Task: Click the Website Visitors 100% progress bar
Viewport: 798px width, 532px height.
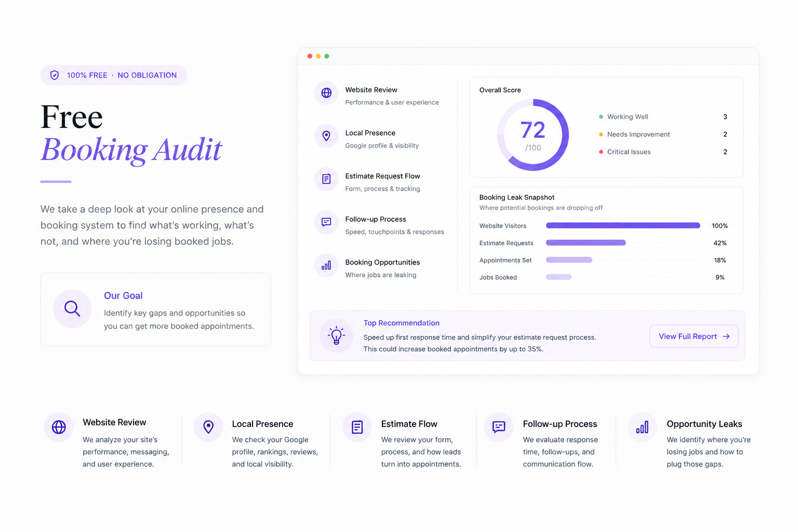Action: (623, 225)
